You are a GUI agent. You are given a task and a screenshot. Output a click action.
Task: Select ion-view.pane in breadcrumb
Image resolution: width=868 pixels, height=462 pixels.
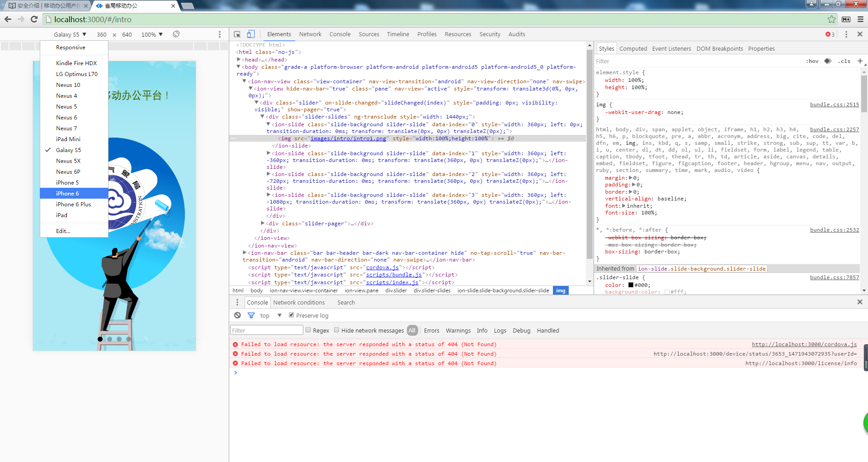(362, 291)
